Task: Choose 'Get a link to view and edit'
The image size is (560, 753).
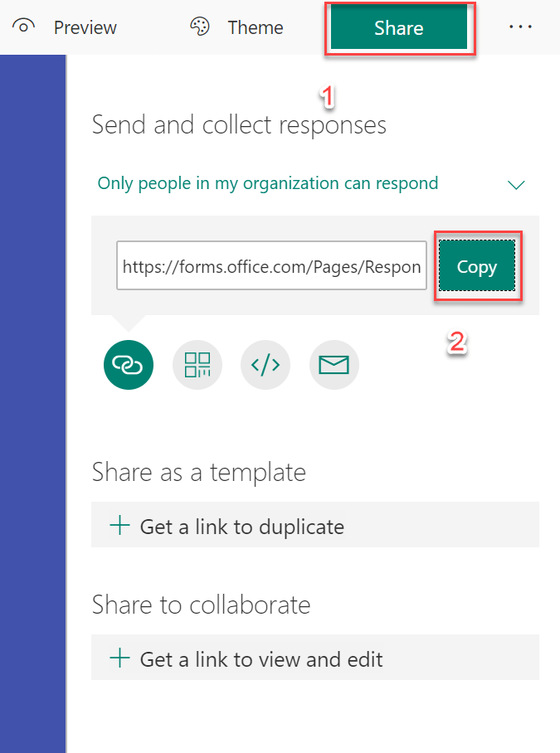Action: point(261,659)
